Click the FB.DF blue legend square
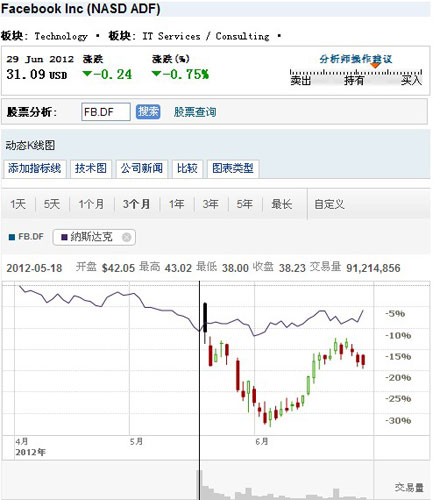 point(12,237)
